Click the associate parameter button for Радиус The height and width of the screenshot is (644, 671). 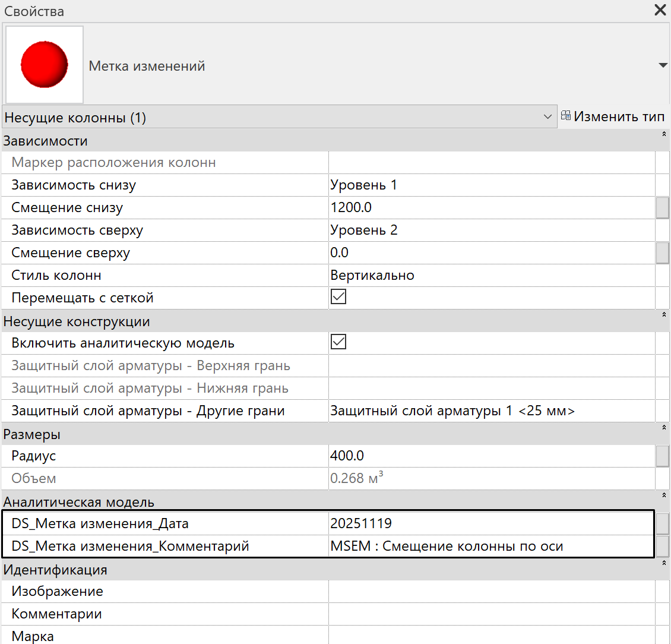(662, 456)
